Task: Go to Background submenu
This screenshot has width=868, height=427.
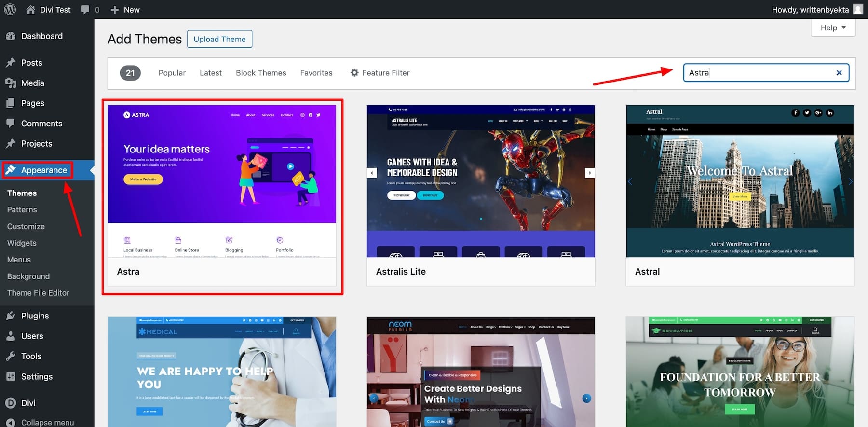Action: click(x=28, y=276)
